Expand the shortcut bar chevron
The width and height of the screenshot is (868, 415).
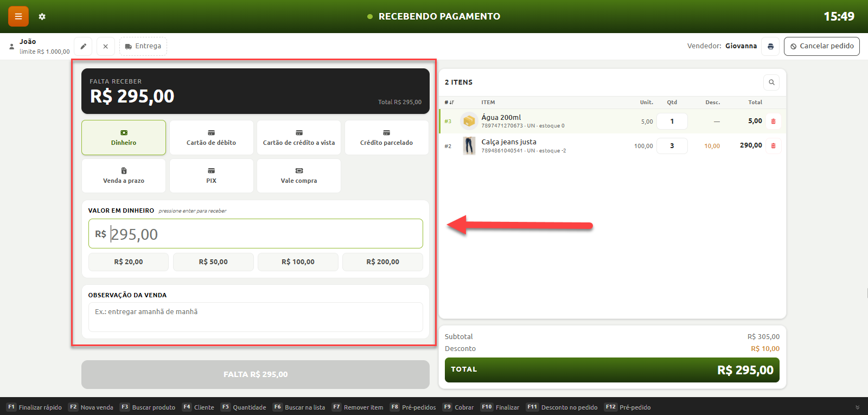[x=858, y=407]
